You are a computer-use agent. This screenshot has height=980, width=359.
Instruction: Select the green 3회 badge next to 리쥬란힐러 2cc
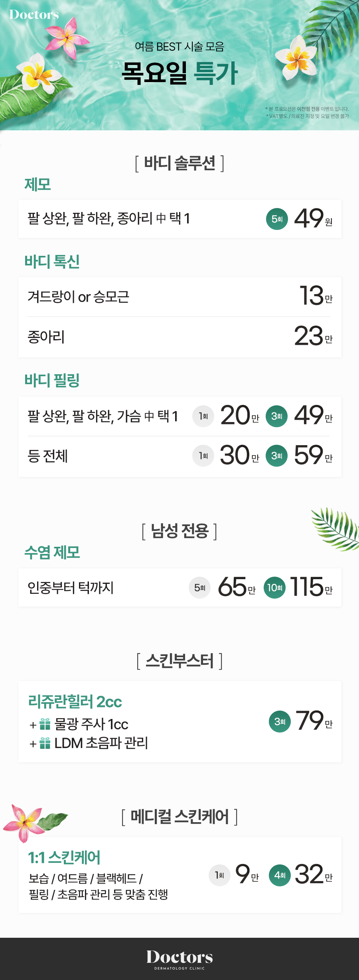(x=280, y=721)
